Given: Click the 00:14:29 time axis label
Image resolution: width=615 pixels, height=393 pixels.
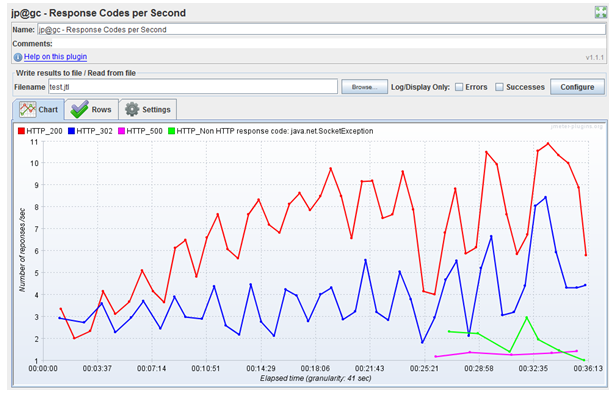Looking at the screenshot, I should pyautogui.click(x=261, y=369).
